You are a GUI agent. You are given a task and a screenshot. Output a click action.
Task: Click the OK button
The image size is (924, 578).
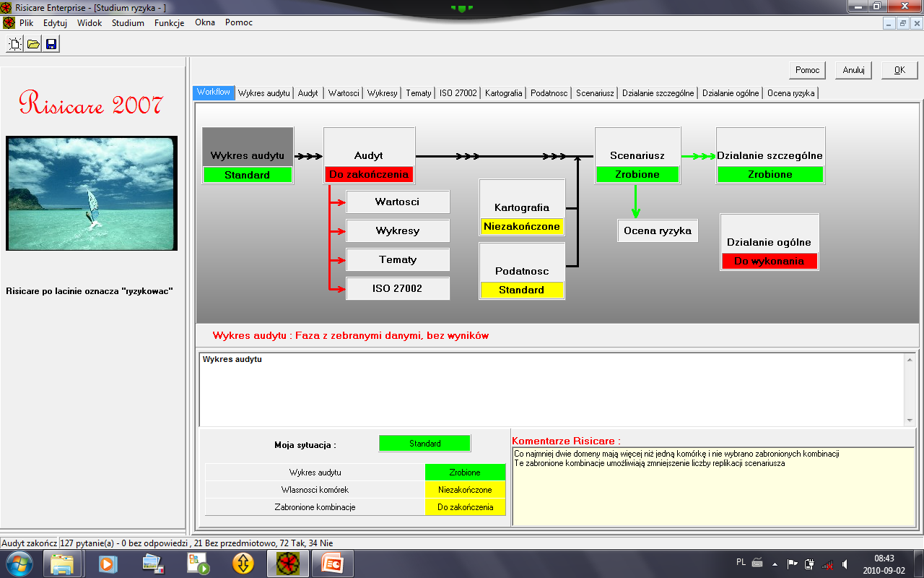click(899, 70)
